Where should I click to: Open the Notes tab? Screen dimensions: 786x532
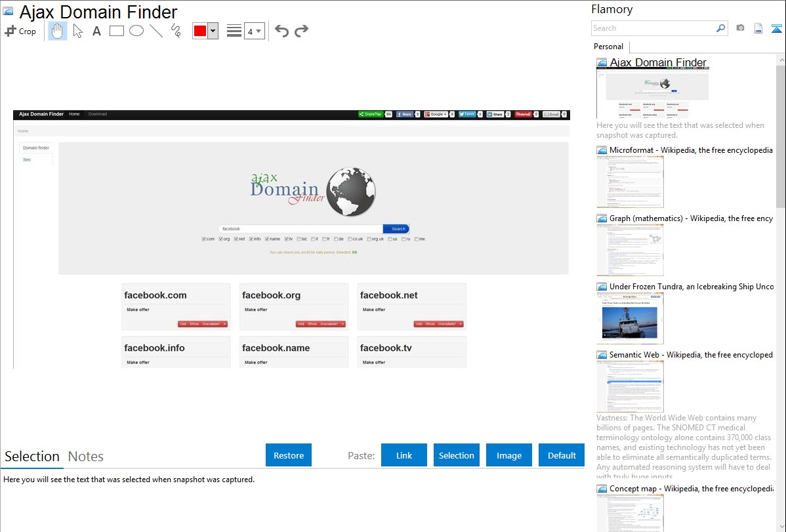(x=86, y=457)
